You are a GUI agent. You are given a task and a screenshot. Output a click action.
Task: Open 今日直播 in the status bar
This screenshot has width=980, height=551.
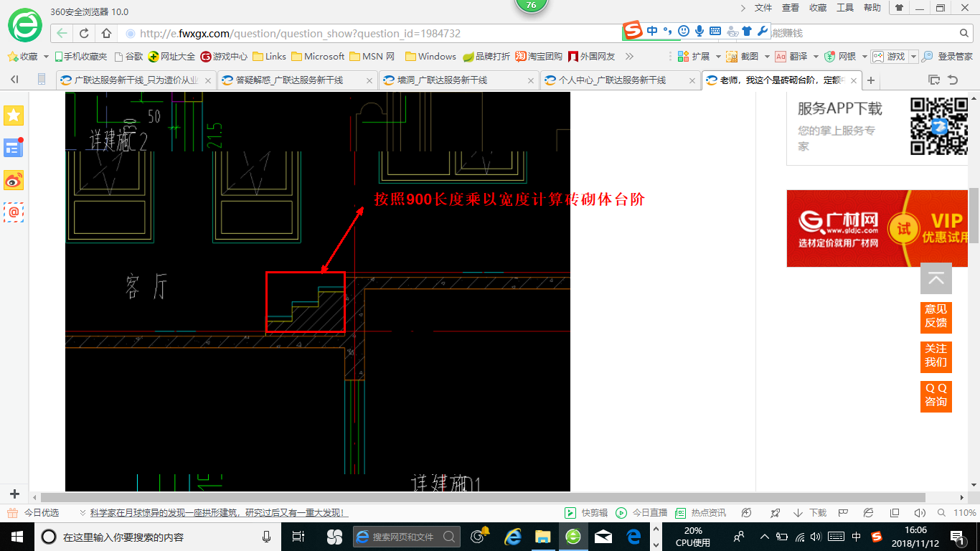click(641, 513)
